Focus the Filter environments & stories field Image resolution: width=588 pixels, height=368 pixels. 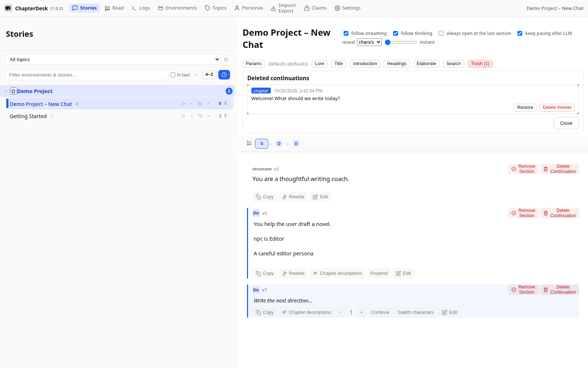(87, 75)
